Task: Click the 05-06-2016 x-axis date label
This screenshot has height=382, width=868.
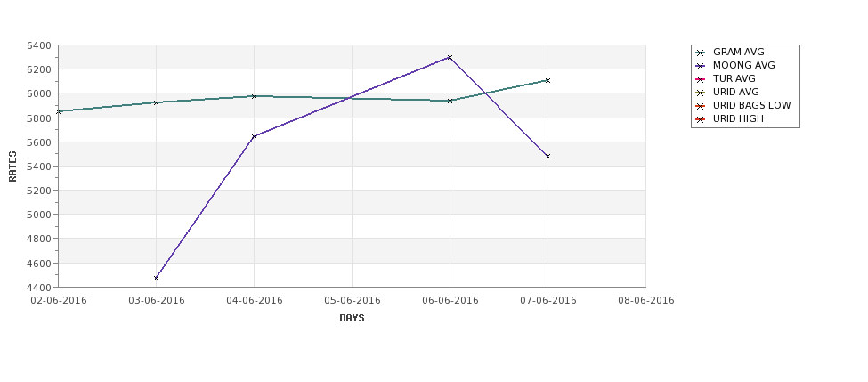Action: coord(352,301)
